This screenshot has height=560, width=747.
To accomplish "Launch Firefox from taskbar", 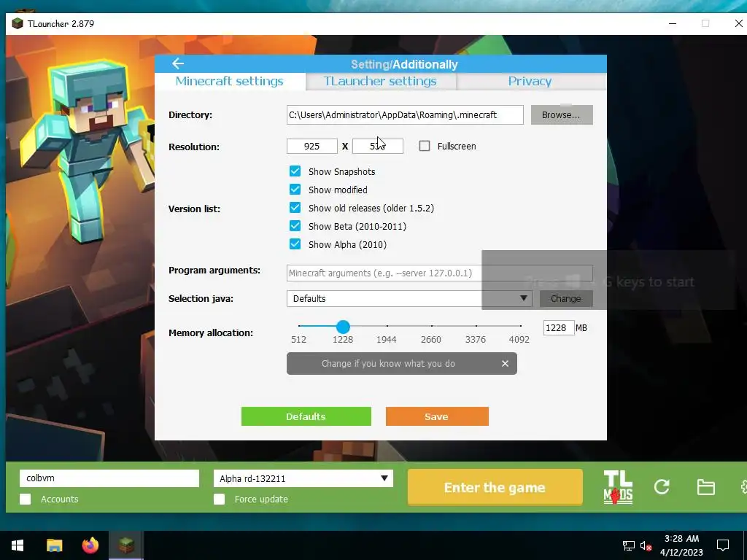I will point(90,545).
